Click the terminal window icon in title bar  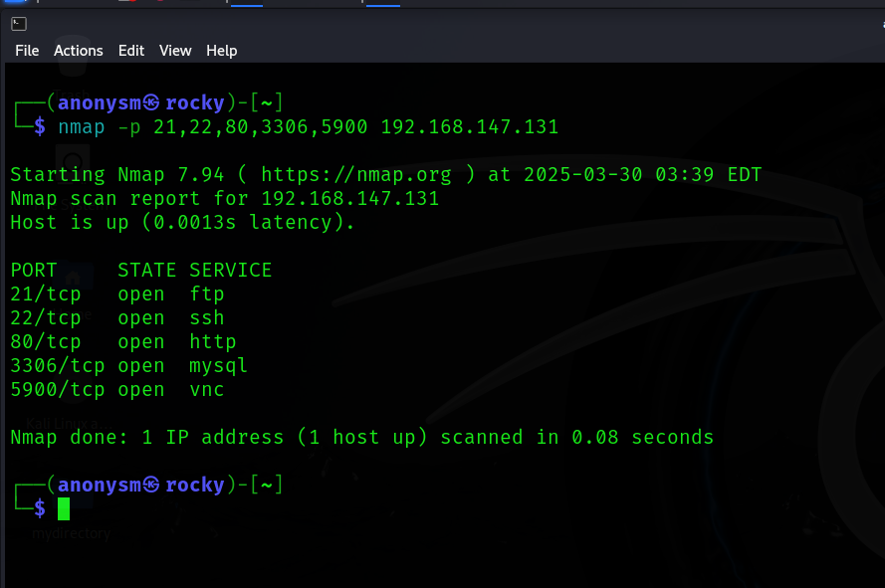[19, 24]
